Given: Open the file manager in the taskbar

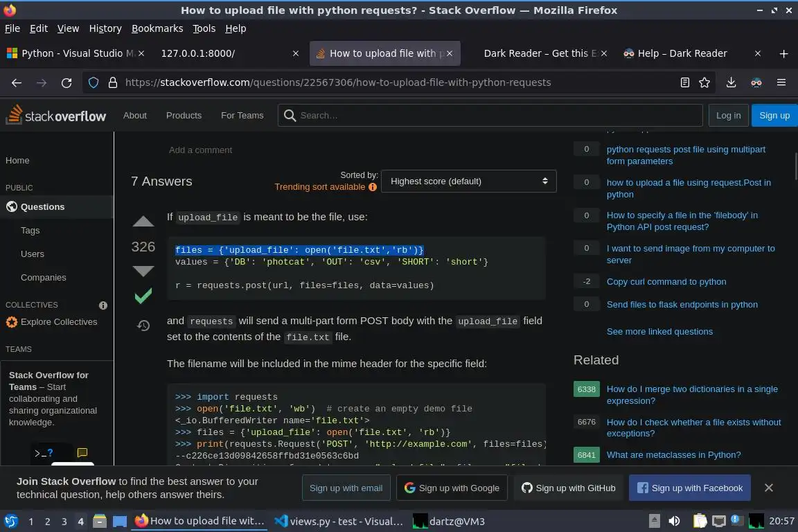Looking at the screenshot, I should point(100,521).
